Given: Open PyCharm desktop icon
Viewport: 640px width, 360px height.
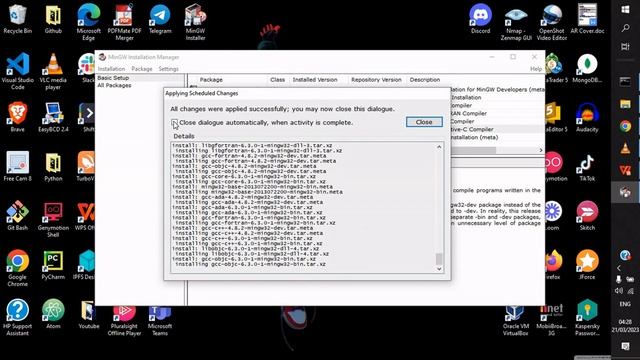Looking at the screenshot, I should click(53, 265).
